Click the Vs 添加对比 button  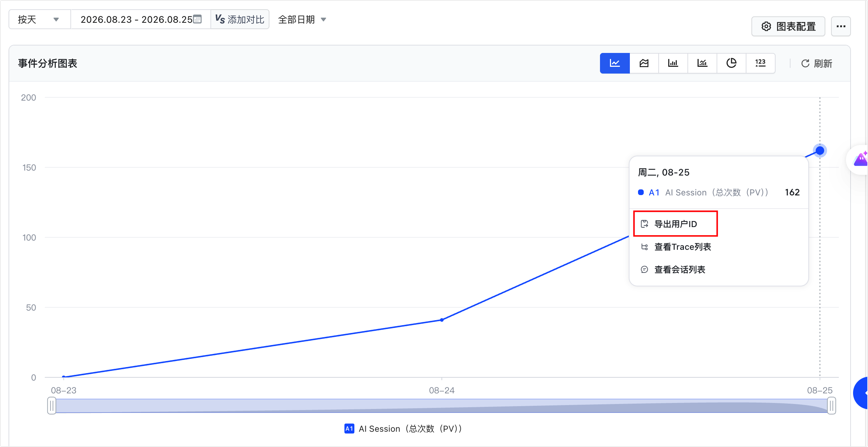pyautogui.click(x=240, y=19)
